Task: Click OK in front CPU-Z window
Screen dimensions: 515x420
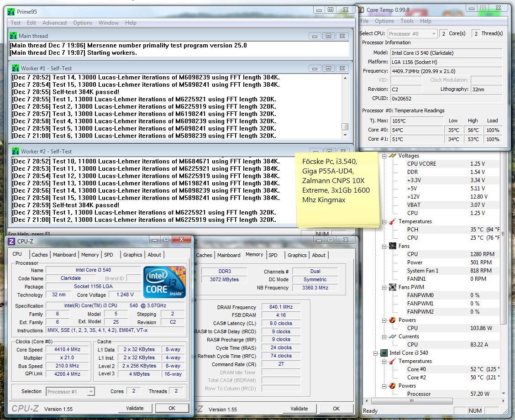Action: click(x=172, y=408)
